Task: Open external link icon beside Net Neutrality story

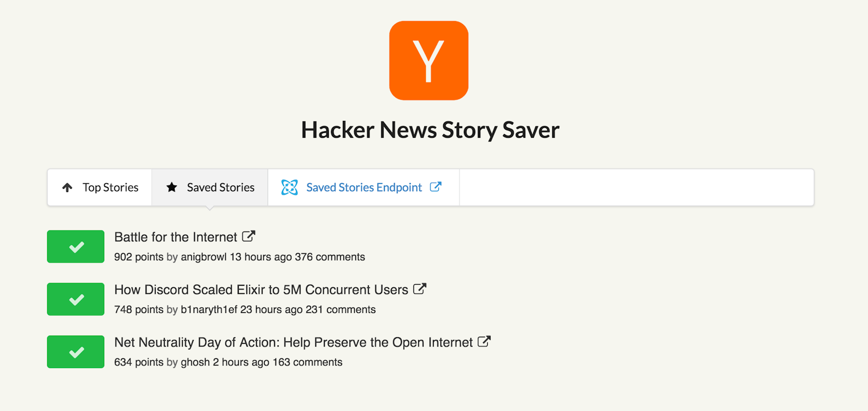Action: (x=484, y=342)
